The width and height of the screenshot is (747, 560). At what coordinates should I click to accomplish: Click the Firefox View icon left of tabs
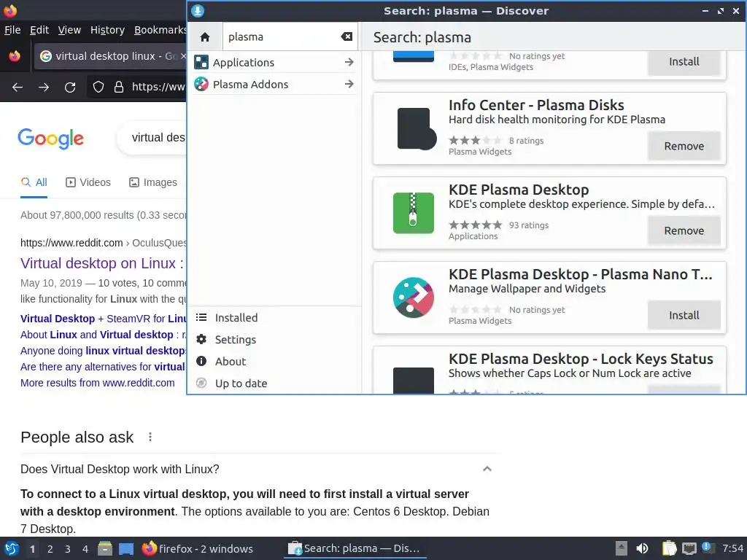tap(15, 56)
